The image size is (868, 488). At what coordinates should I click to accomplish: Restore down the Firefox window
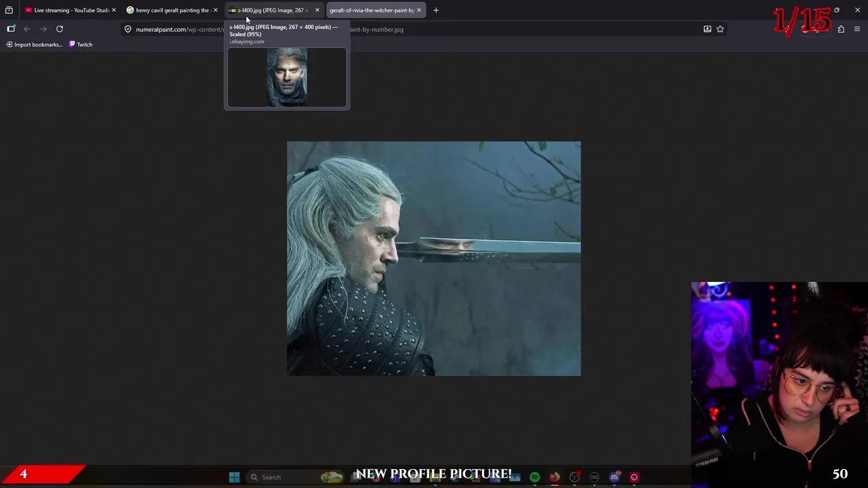(x=837, y=10)
